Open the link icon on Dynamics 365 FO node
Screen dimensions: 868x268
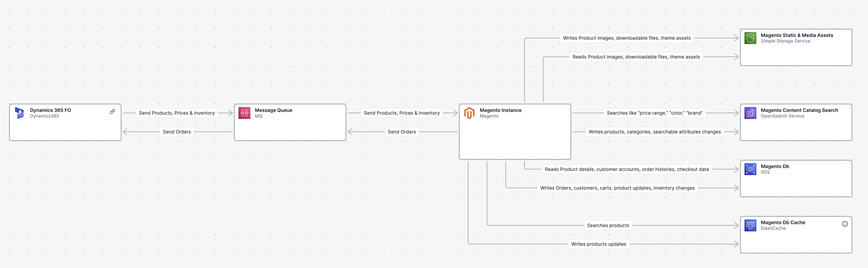112,111
